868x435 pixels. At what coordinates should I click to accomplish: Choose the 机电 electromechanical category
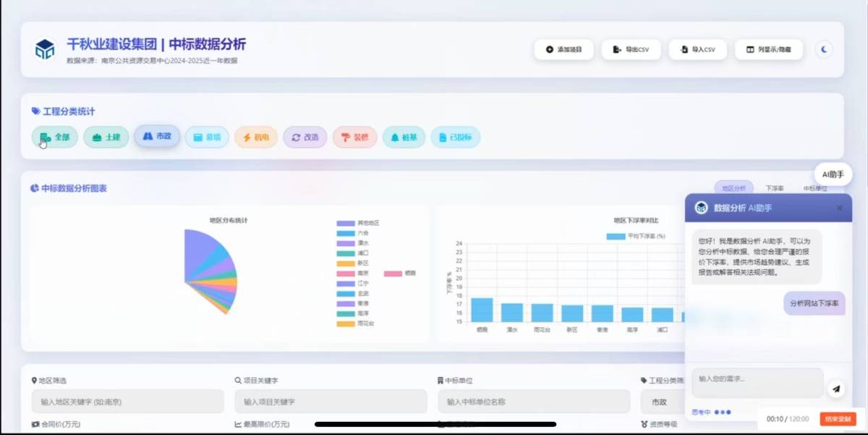256,137
